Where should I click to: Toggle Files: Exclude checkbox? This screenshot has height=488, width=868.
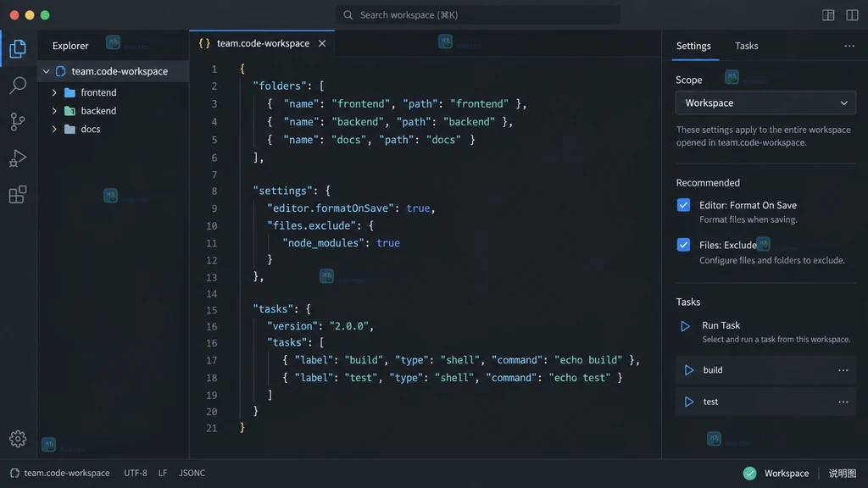(683, 245)
